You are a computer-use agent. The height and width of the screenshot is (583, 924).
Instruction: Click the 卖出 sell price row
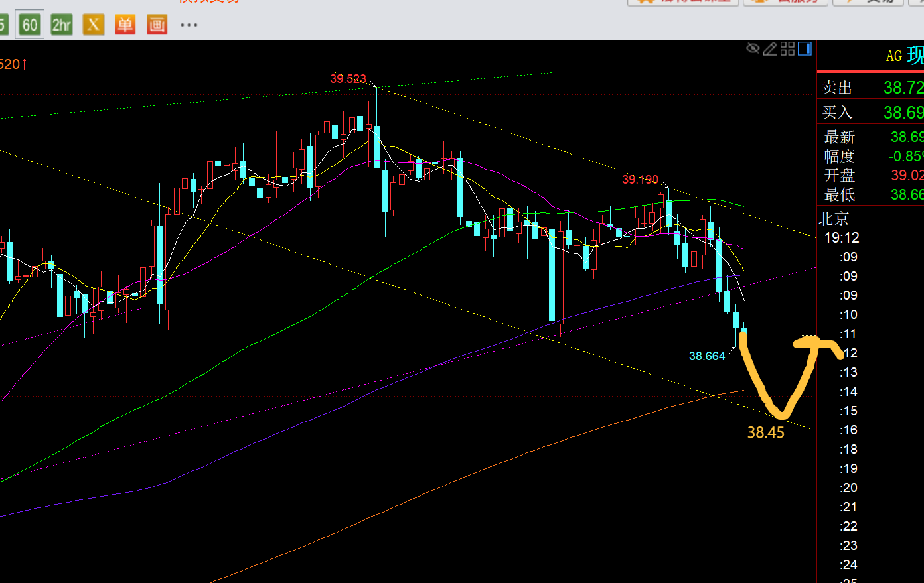871,88
